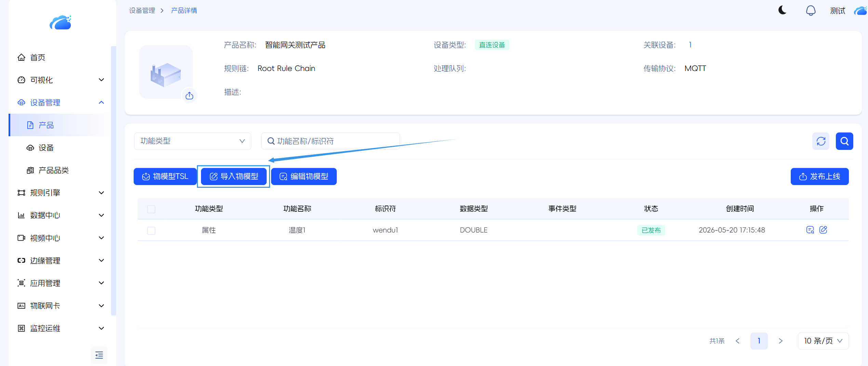
Task: Select page 1 in pagination
Action: pyautogui.click(x=759, y=341)
